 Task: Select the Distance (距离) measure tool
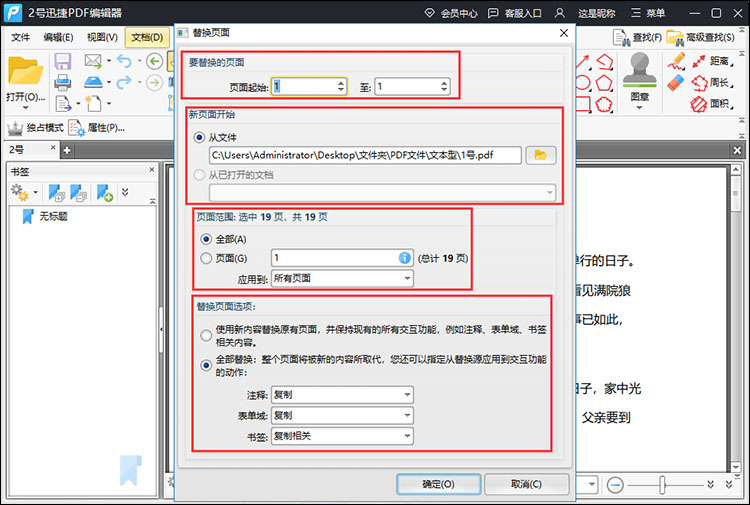click(x=712, y=61)
